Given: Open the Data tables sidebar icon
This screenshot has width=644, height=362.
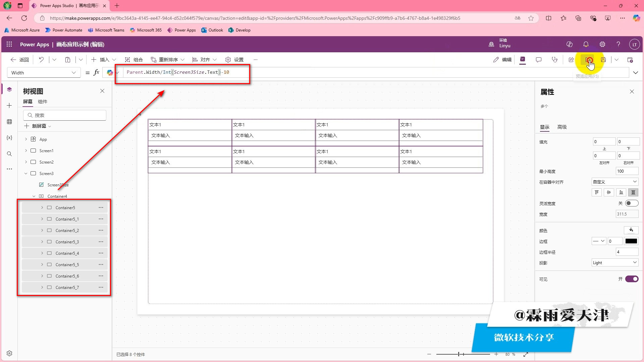Looking at the screenshot, I should tap(9, 122).
